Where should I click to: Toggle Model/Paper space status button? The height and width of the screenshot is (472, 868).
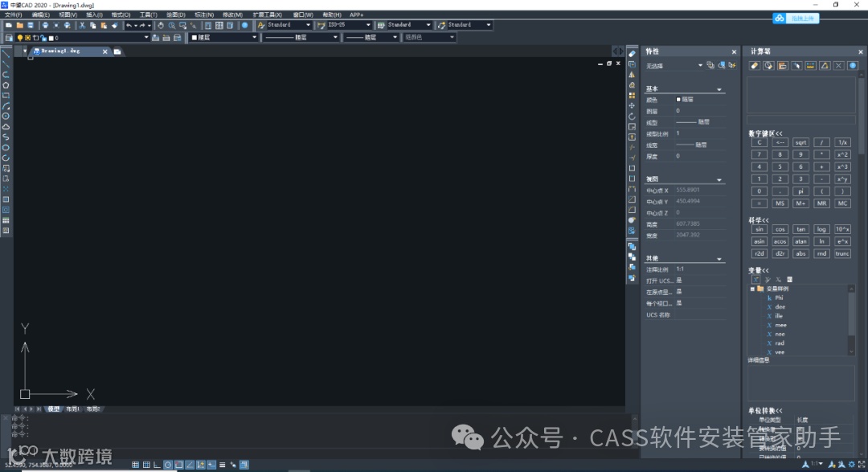click(x=244, y=465)
